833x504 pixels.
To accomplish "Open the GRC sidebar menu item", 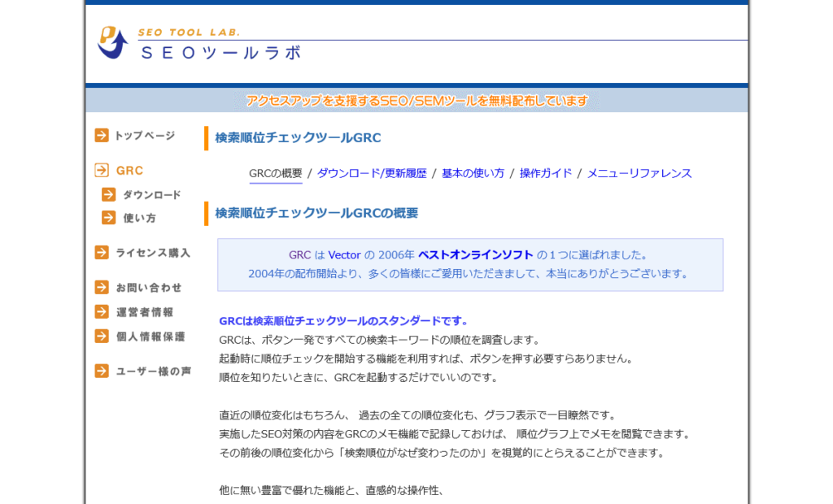I will 129,171.
